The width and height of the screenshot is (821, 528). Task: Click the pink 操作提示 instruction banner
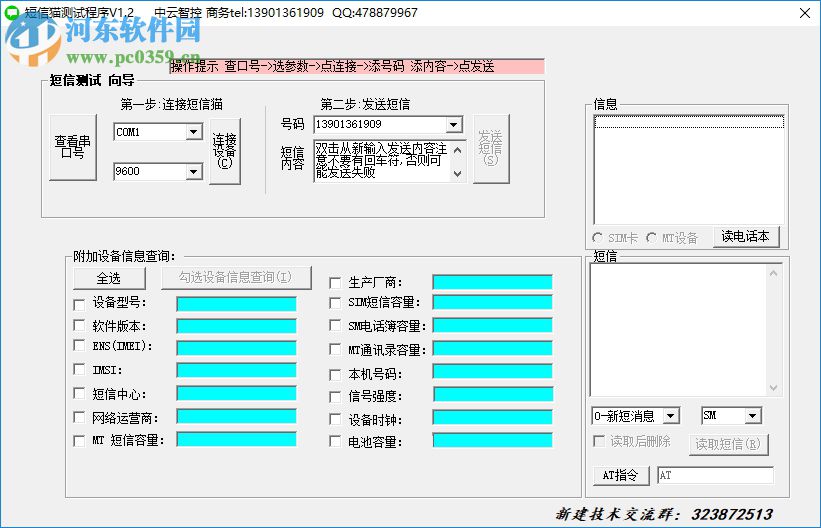point(357,67)
